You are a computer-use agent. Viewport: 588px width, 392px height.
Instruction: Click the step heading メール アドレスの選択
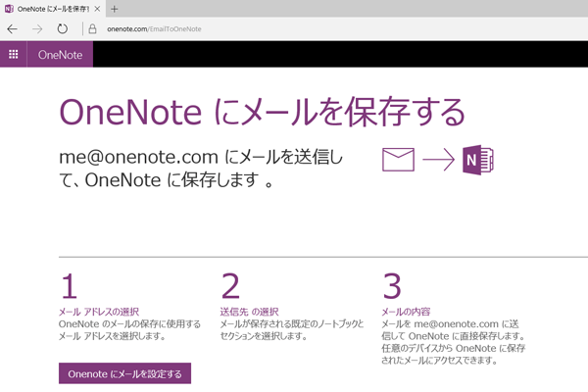(x=99, y=312)
